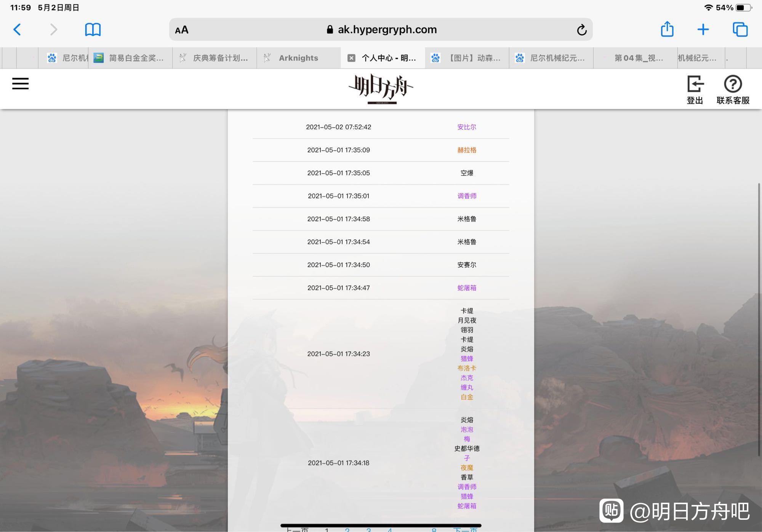Switch to 【图片】动森 tab

pyautogui.click(x=467, y=58)
